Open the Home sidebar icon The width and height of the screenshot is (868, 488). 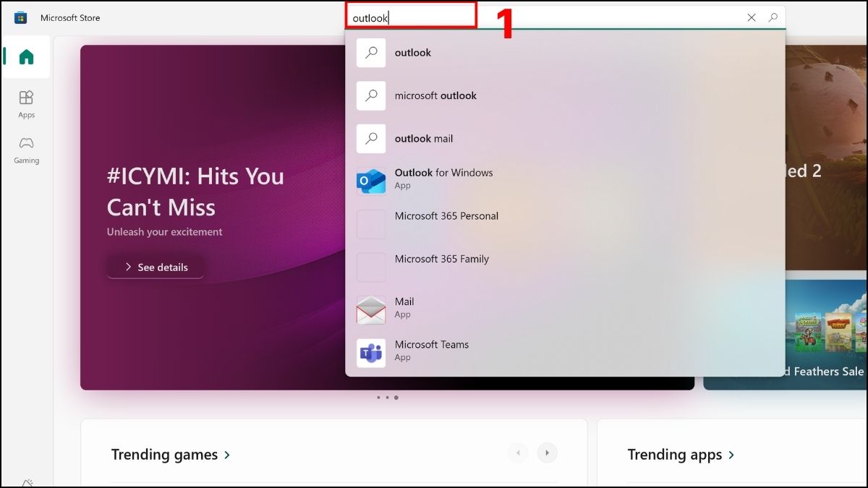point(27,57)
